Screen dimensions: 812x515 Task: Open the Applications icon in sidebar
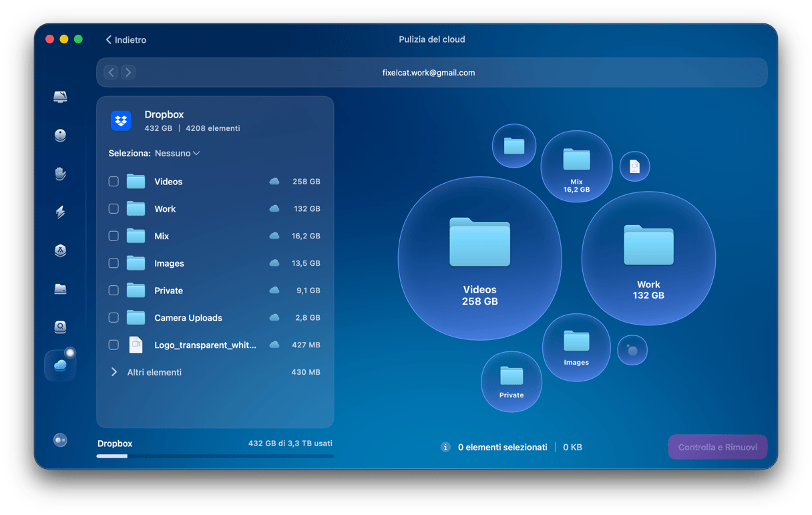pyautogui.click(x=60, y=250)
